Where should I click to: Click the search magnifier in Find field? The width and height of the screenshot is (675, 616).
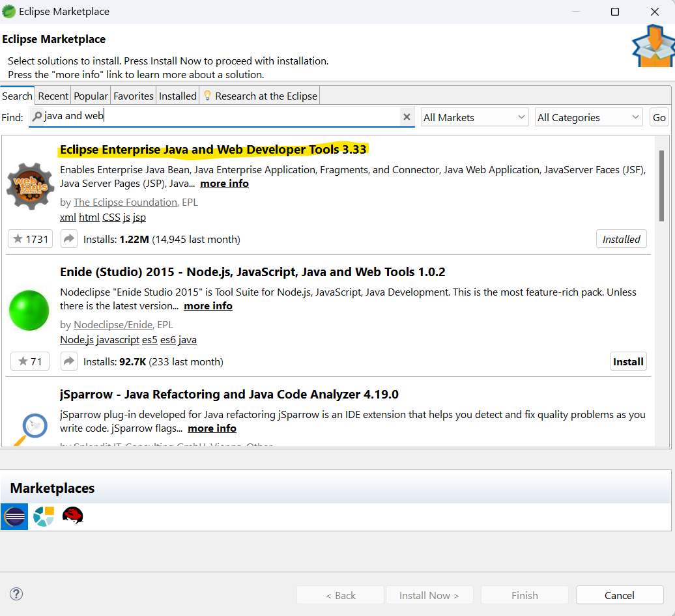pyautogui.click(x=37, y=116)
